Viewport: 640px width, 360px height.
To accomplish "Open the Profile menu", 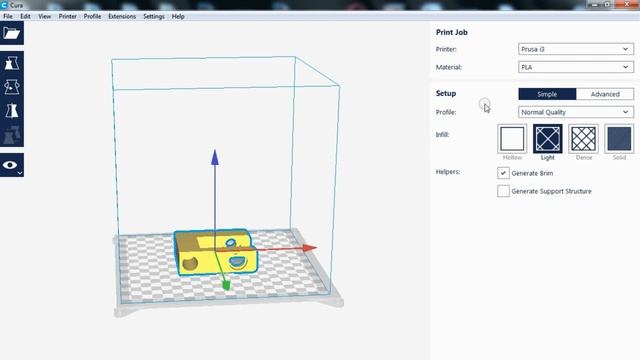I will [x=92, y=16].
